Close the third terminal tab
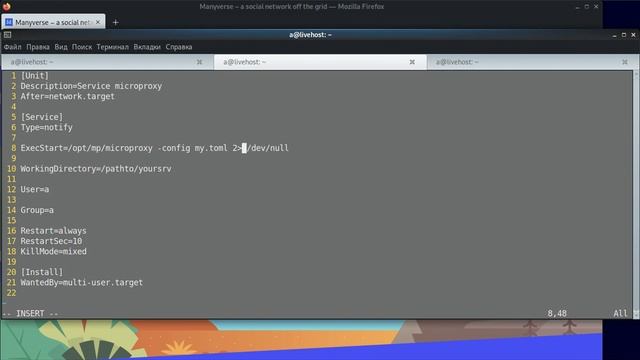 (624, 62)
